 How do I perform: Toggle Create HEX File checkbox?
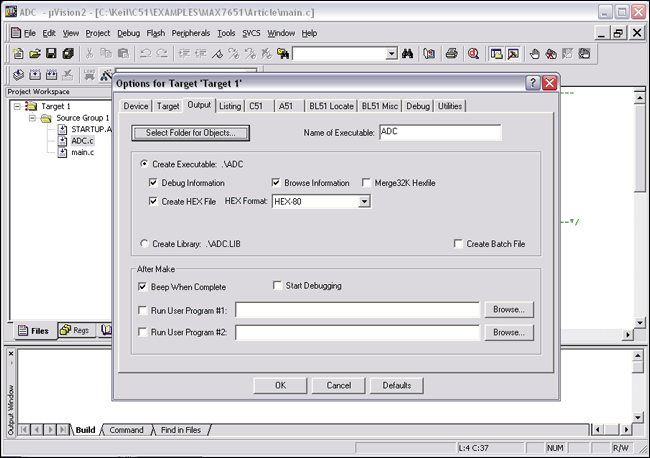coord(153,201)
